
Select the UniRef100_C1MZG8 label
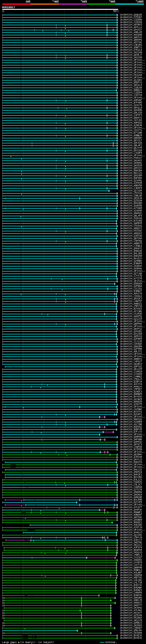pyautogui.click(x=131, y=22)
